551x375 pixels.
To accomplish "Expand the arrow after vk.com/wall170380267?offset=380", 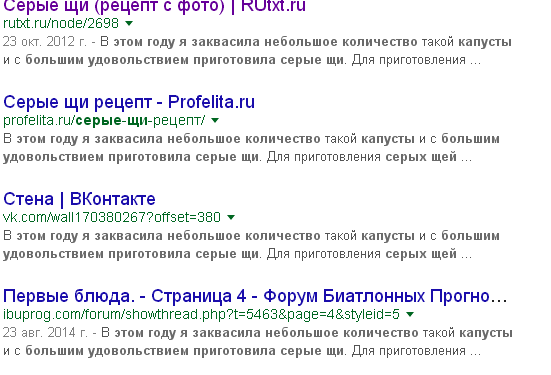I will tap(231, 217).
